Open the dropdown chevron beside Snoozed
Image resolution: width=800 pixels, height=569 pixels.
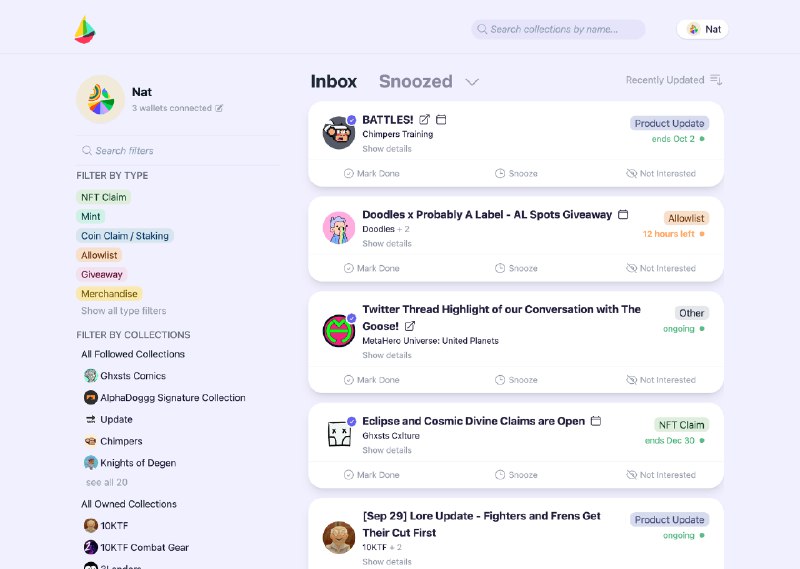pyautogui.click(x=472, y=82)
